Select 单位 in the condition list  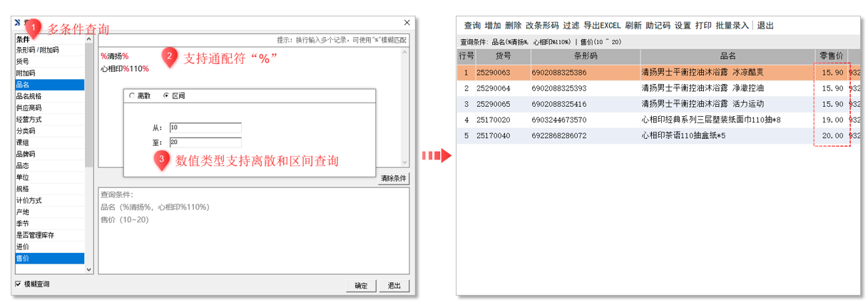click(49, 177)
